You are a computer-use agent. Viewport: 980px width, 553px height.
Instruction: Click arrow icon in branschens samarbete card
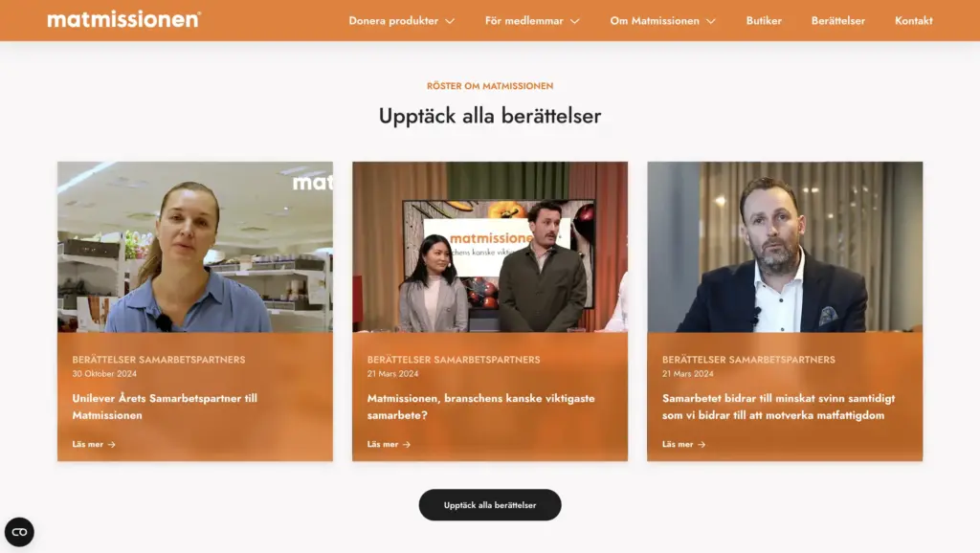pyautogui.click(x=406, y=444)
